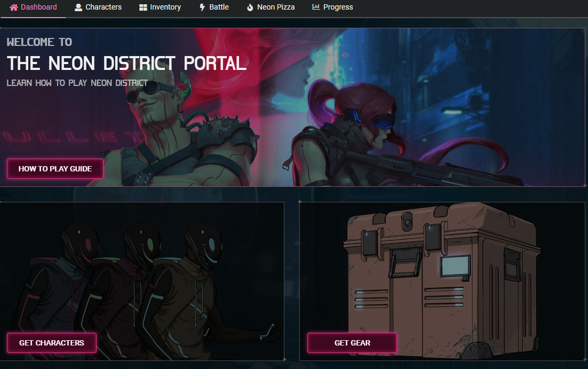Click the Get Characters button
This screenshot has width=588, height=369.
tap(52, 343)
